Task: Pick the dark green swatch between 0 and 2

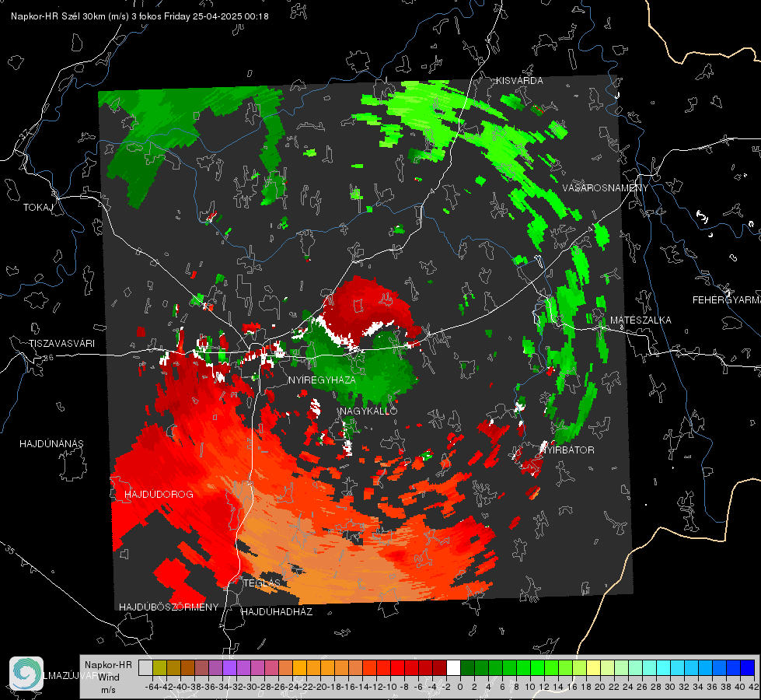Action: tap(467, 667)
